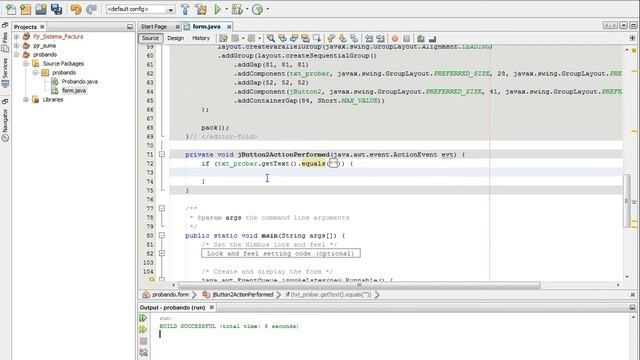Click the Previous Bookmark icon
Image resolution: width=640 pixels, height=360 pixels.
(x=331, y=38)
